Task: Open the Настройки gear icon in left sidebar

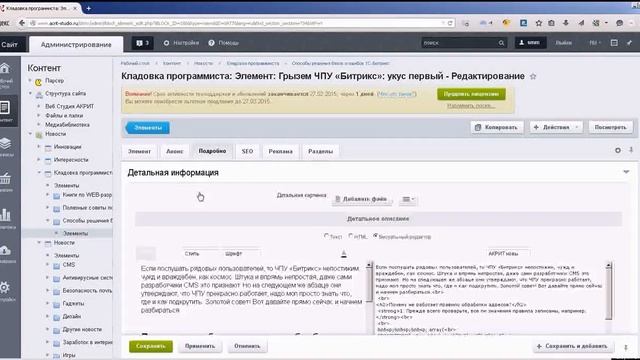Action: [4, 288]
